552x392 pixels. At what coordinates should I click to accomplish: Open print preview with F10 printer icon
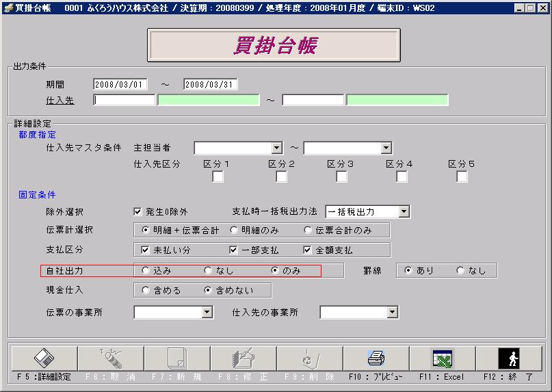(x=376, y=358)
